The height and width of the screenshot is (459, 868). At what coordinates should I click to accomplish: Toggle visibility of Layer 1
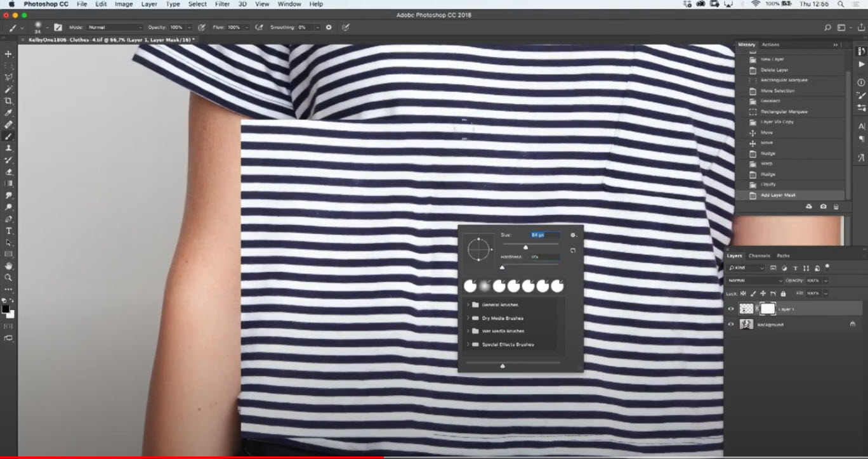point(731,309)
